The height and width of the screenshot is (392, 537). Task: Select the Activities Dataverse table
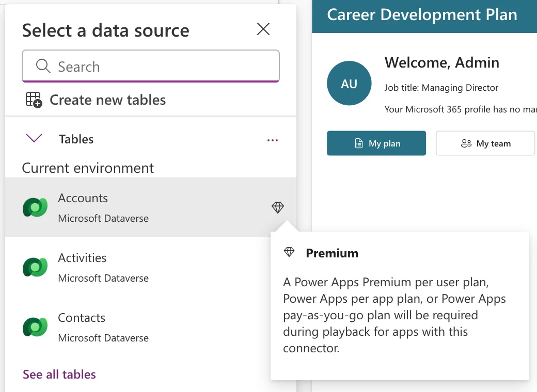click(x=151, y=267)
